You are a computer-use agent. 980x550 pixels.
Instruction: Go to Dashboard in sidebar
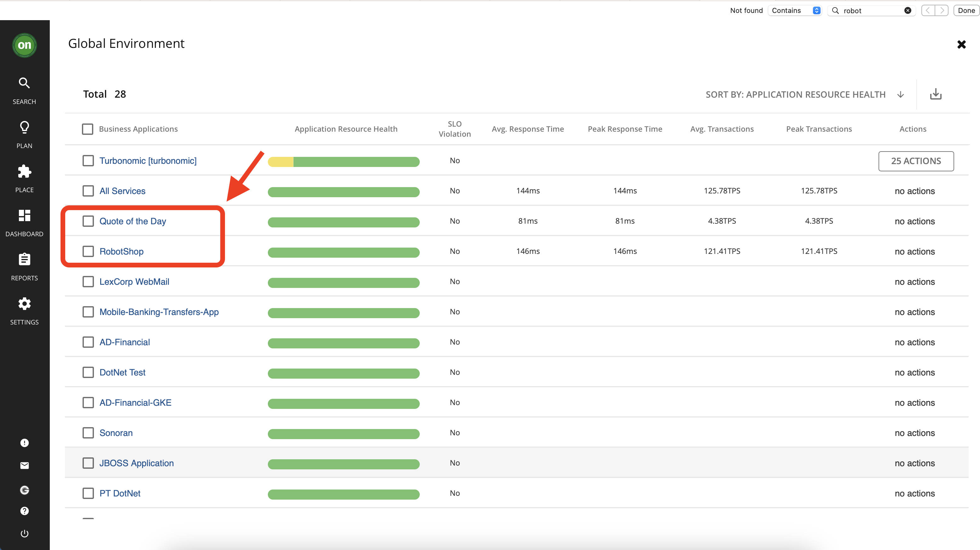[24, 216]
